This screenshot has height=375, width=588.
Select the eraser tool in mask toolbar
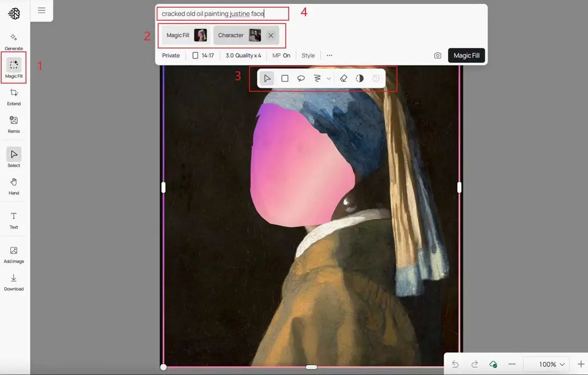click(x=343, y=78)
